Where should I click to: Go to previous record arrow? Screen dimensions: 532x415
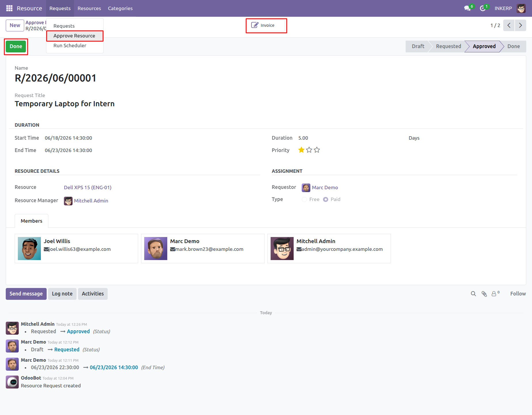coord(509,25)
